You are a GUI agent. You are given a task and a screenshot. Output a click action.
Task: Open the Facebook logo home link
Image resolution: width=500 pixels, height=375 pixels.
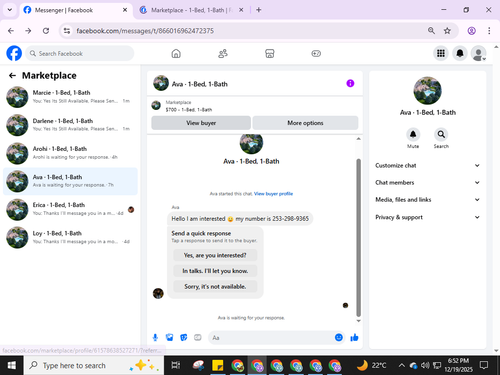[14, 53]
